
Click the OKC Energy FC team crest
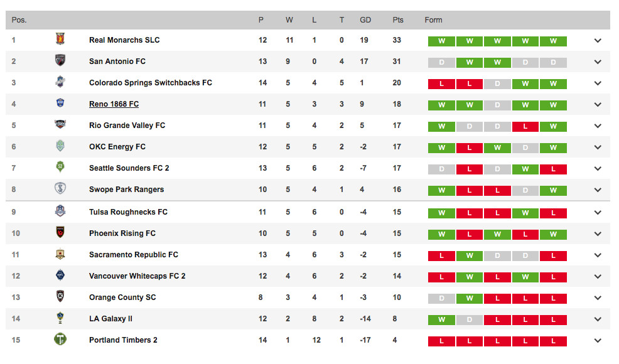(x=60, y=146)
